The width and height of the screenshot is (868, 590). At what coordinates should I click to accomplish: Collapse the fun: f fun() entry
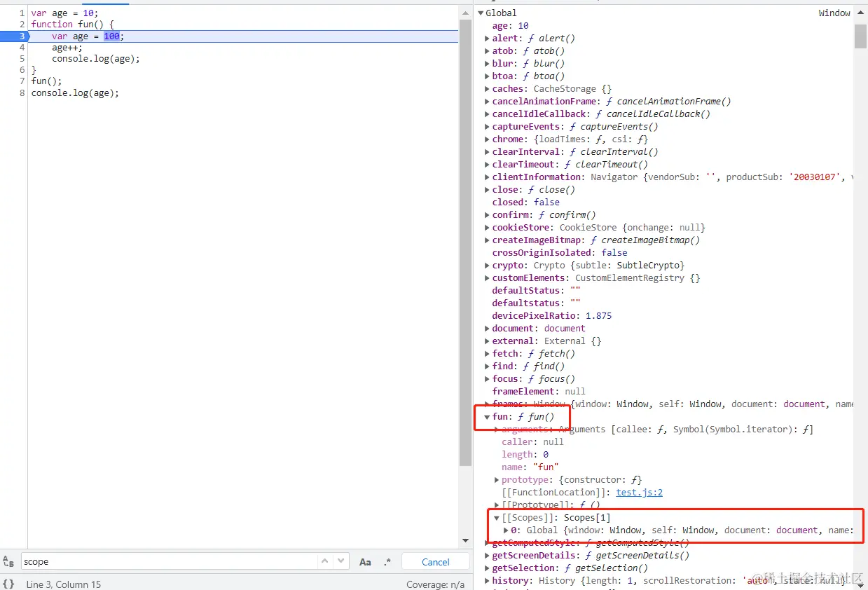[x=488, y=417]
